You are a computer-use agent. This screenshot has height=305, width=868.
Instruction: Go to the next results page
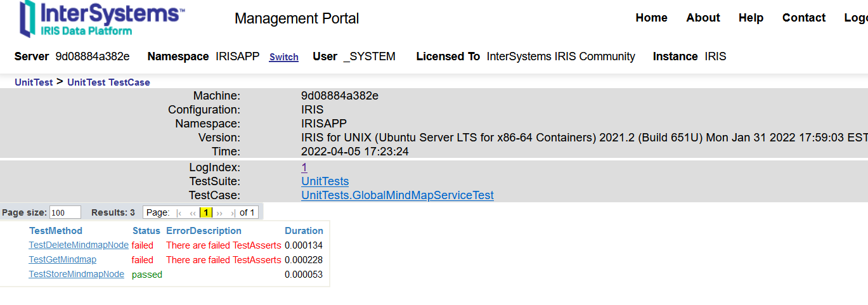(x=219, y=213)
